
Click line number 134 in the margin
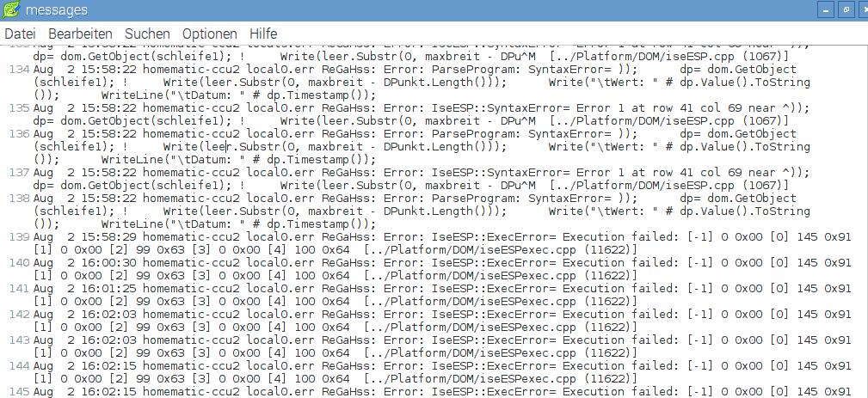17,69
